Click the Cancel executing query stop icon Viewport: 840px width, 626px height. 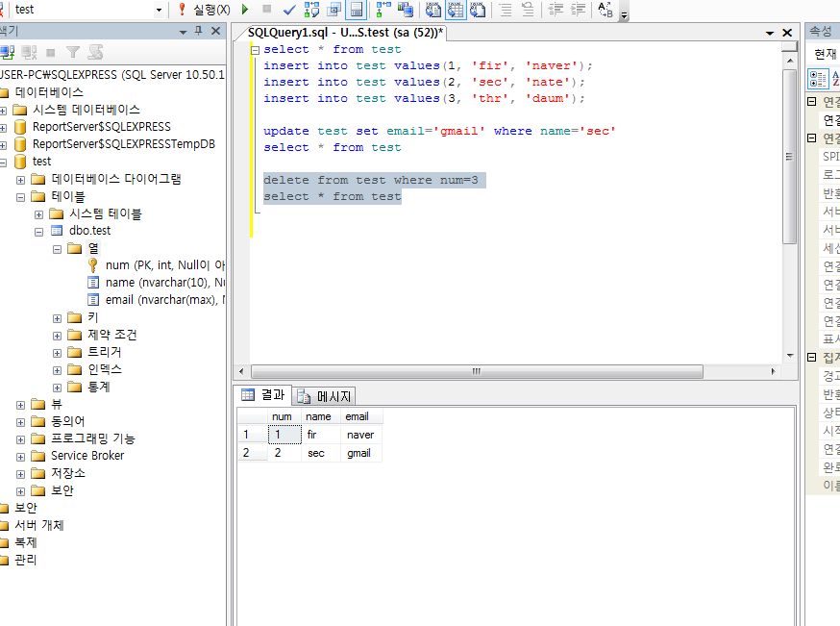pos(267,9)
